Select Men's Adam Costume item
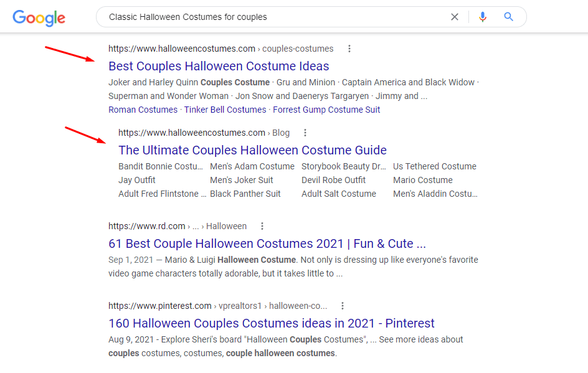588x373 pixels. click(252, 166)
